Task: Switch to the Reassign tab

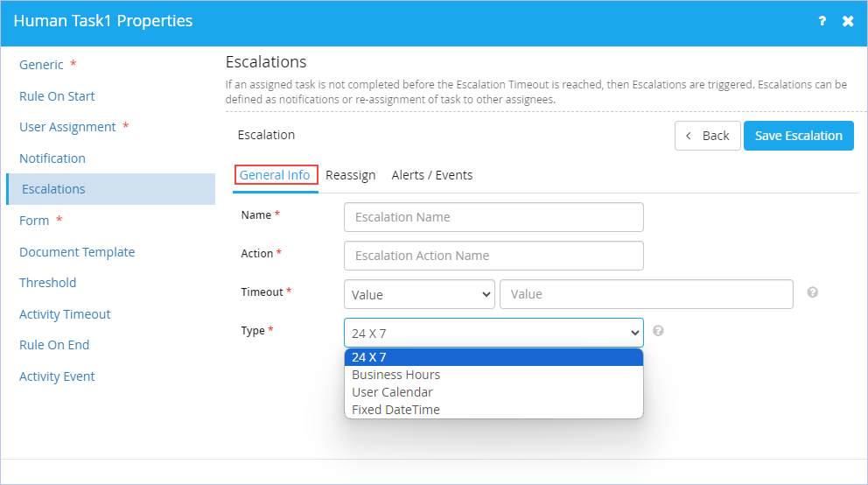Action: [x=350, y=175]
